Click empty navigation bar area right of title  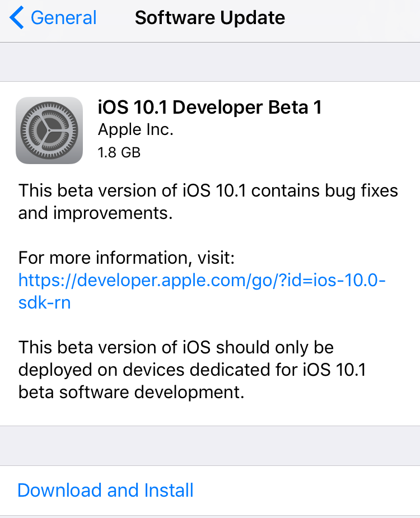(352, 20)
